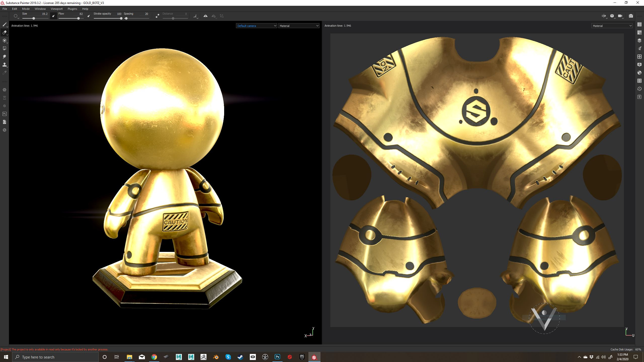The width and height of the screenshot is (644, 362).
Task: Open Photoshop from the Windows taskbar
Action: pos(277,357)
